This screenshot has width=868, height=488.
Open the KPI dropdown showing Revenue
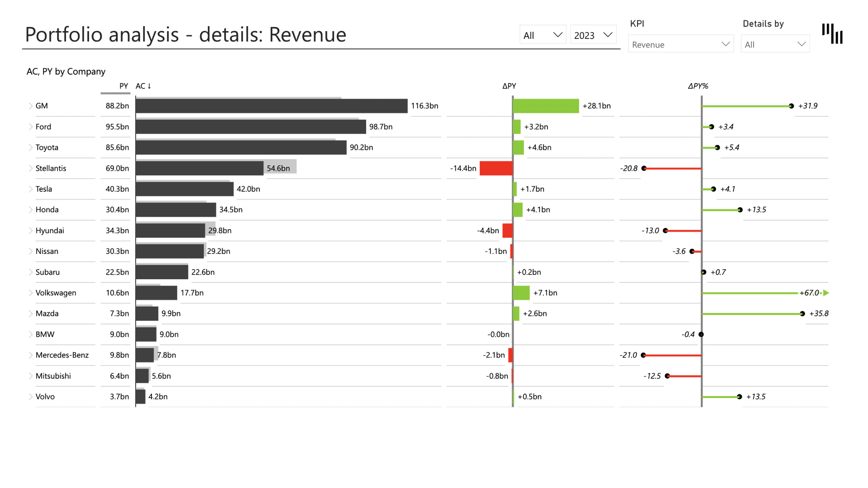point(680,44)
